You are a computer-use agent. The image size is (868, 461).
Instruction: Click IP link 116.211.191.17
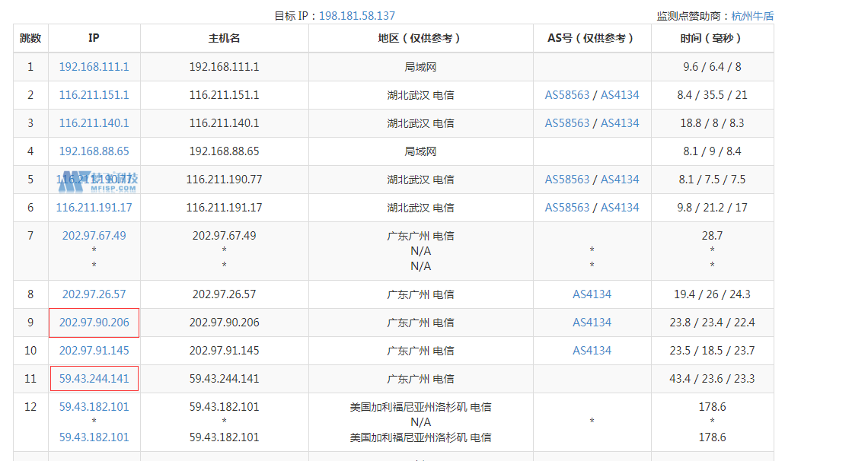(x=94, y=208)
